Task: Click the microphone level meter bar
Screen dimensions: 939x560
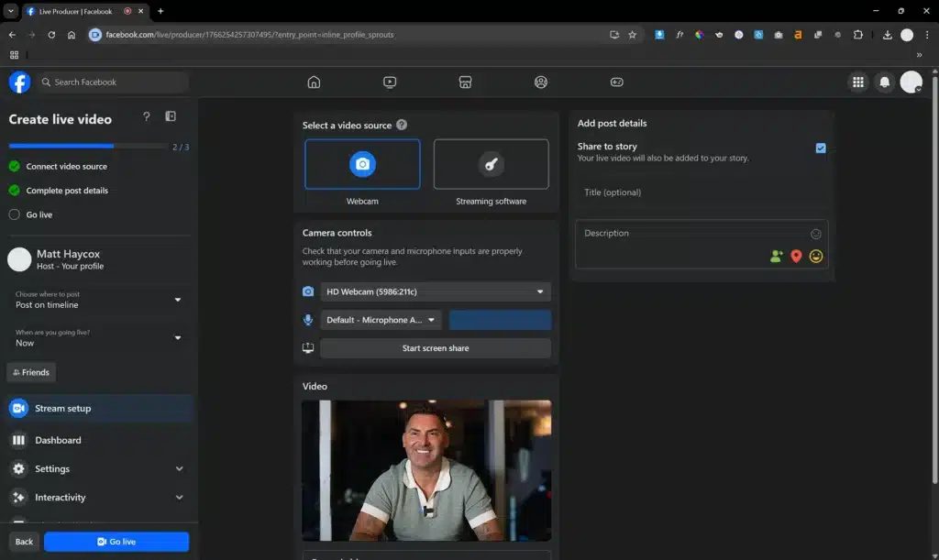Action: coord(500,320)
